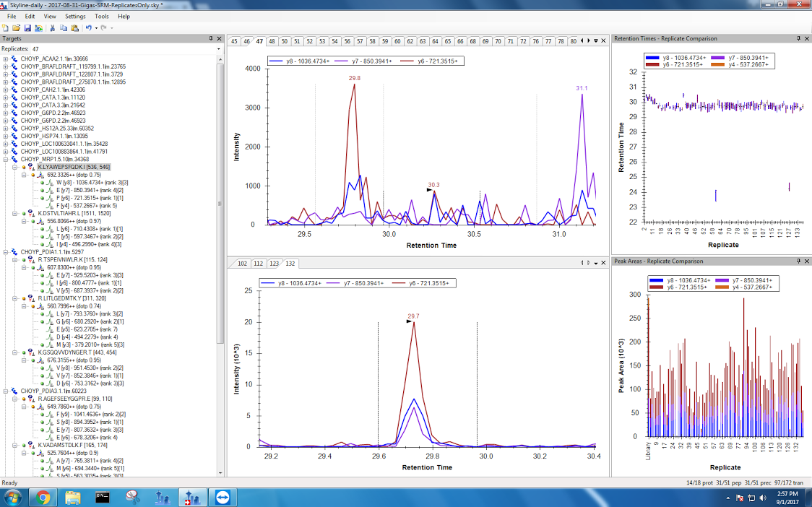The width and height of the screenshot is (812, 507).
Task: Launch Google Chrome from the taskbar
Action: [x=43, y=497]
